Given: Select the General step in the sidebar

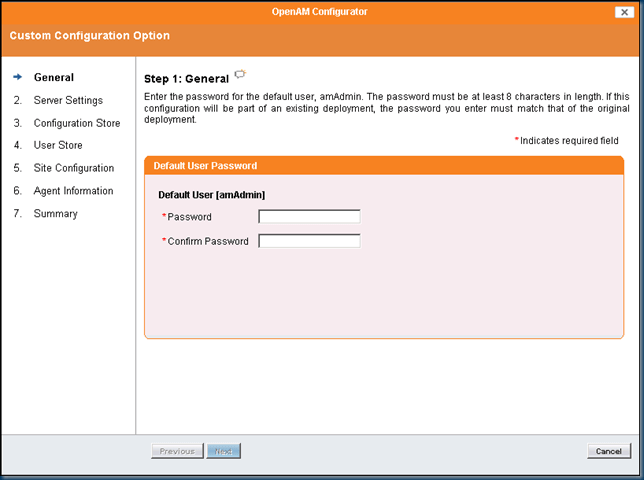Looking at the screenshot, I should [53, 77].
